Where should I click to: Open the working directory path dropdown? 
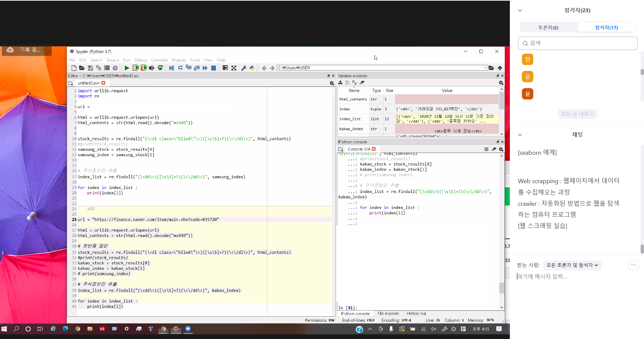(x=485, y=68)
